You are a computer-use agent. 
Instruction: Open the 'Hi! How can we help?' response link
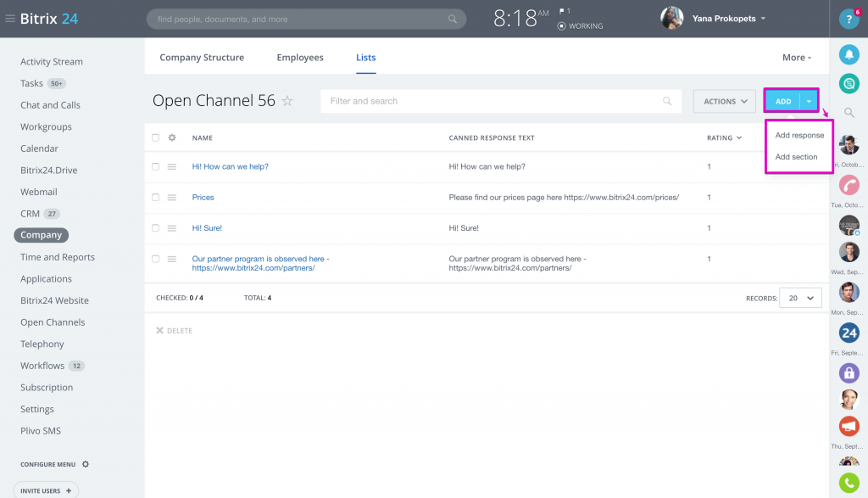231,167
